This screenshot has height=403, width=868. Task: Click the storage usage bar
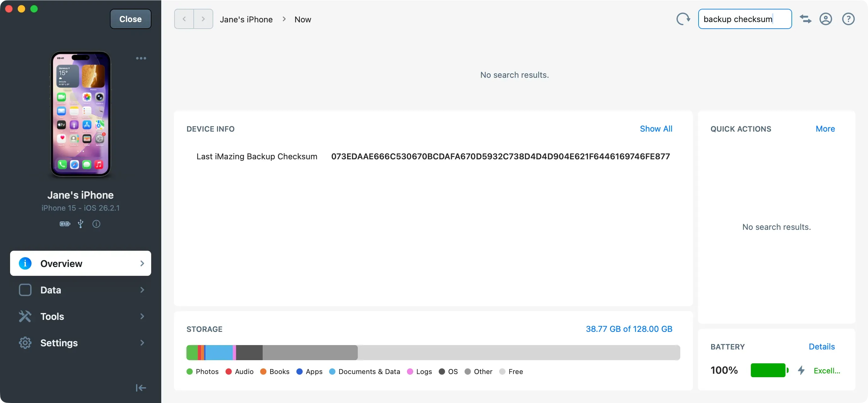coord(433,353)
